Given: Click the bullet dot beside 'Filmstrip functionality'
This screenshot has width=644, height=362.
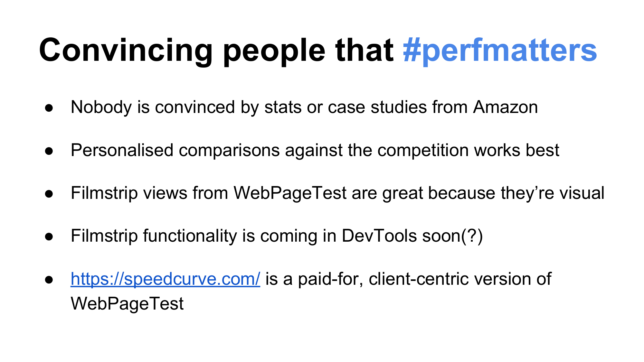Looking at the screenshot, I should (49, 237).
